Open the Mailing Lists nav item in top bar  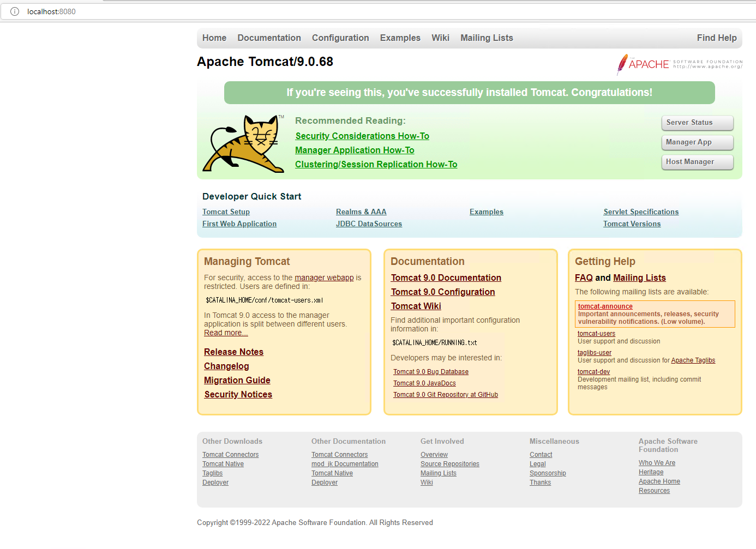(x=487, y=38)
